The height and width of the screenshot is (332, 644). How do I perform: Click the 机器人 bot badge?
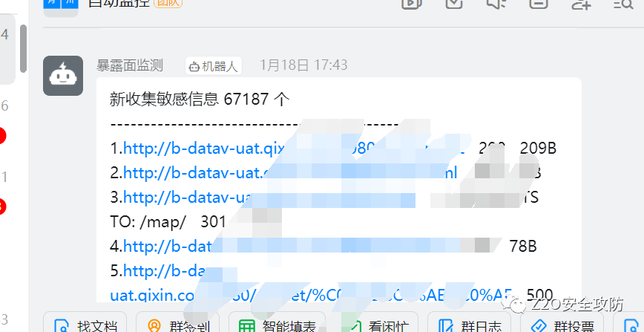pyautogui.click(x=214, y=66)
